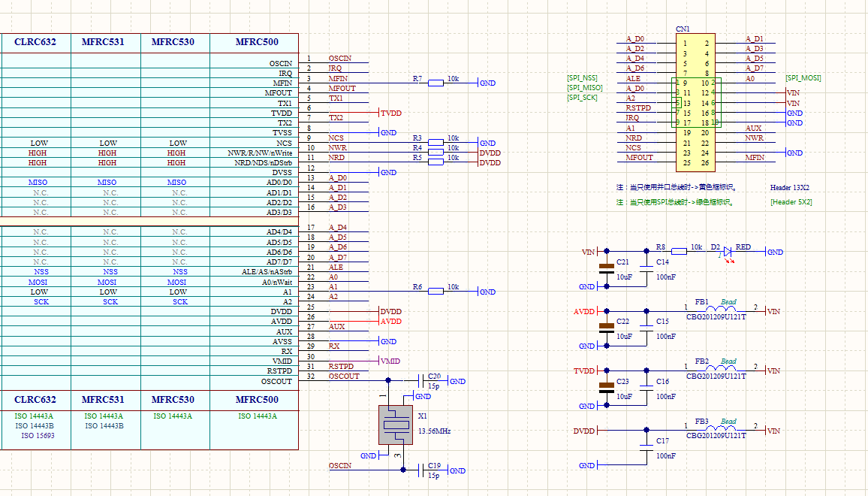Select resistor R8 symbol
The height and width of the screenshot is (496, 868).
pyautogui.click(x=679, y=252)
